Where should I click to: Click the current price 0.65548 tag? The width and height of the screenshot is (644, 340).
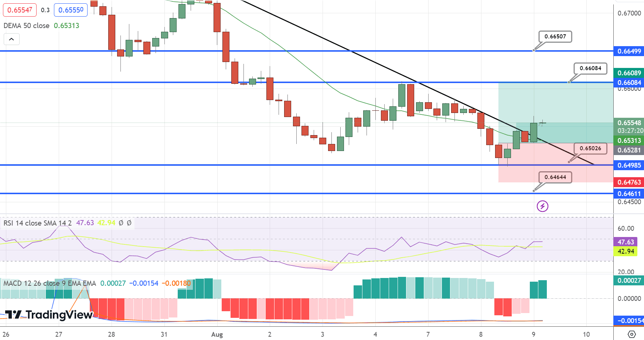pos(629,123)
